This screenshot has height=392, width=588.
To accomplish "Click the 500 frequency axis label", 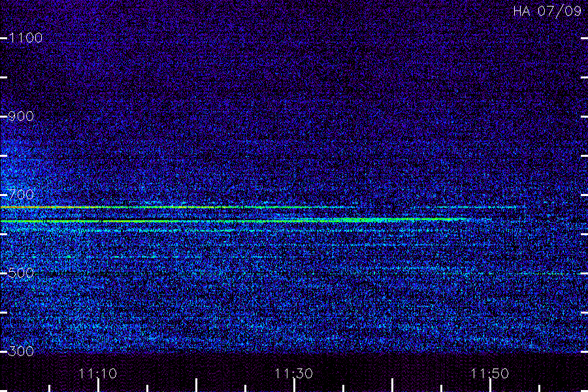I will tap(22, 273).
